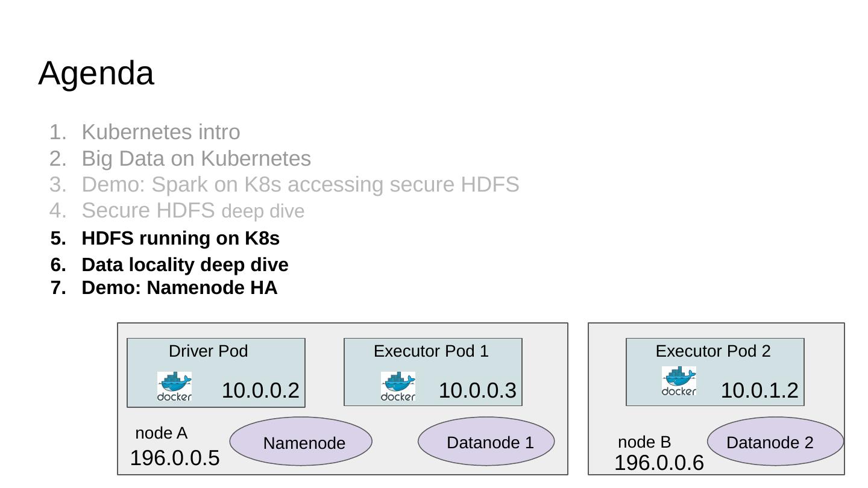Click the Data locality deep dive item

(x=184, y=265)
